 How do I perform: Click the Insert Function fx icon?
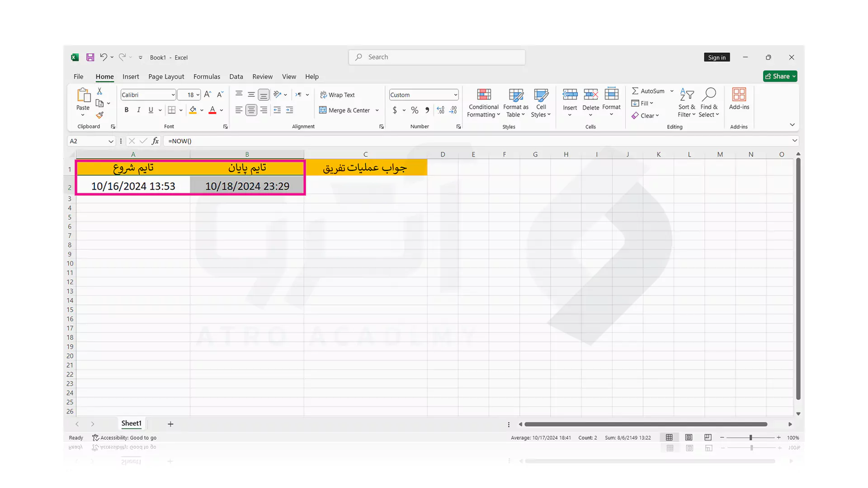pos(155,141)
